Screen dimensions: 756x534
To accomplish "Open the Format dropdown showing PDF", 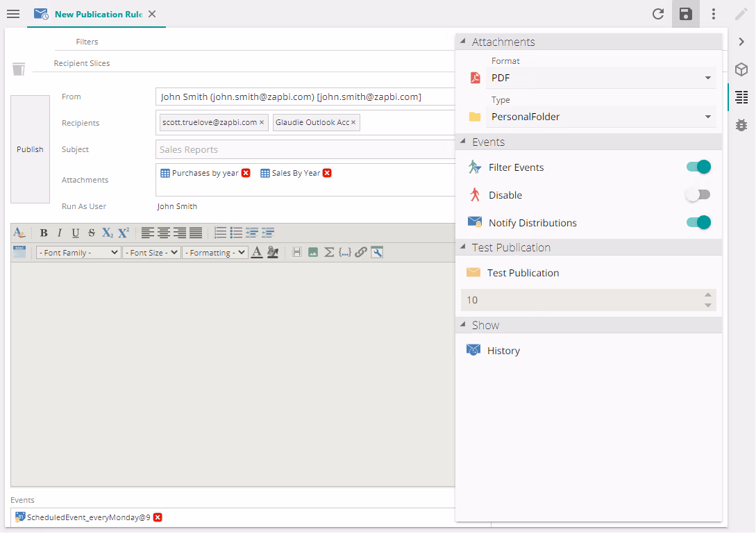I will click(x=600, y=78).
